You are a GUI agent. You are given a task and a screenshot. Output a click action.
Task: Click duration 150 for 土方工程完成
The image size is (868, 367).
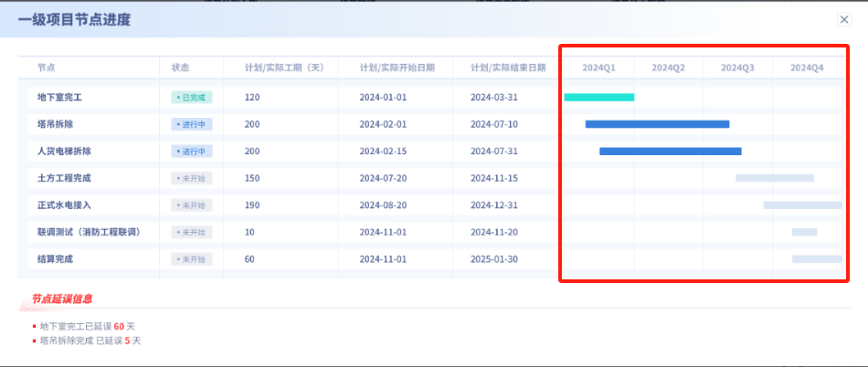(252, 178)
